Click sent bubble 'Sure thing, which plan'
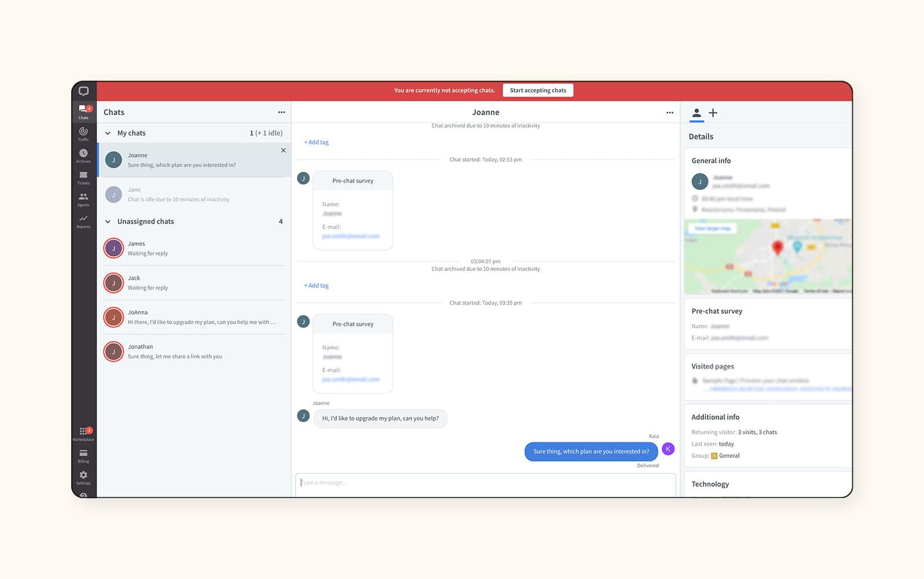Screen dimensions: 924x579 (591, 452)
